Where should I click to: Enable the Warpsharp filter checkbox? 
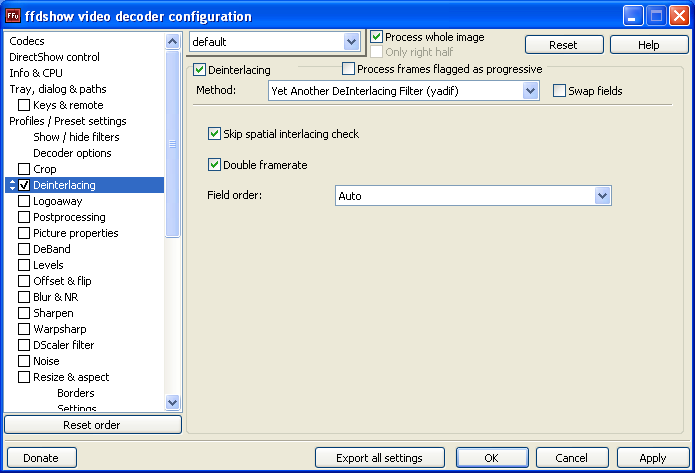24,328
